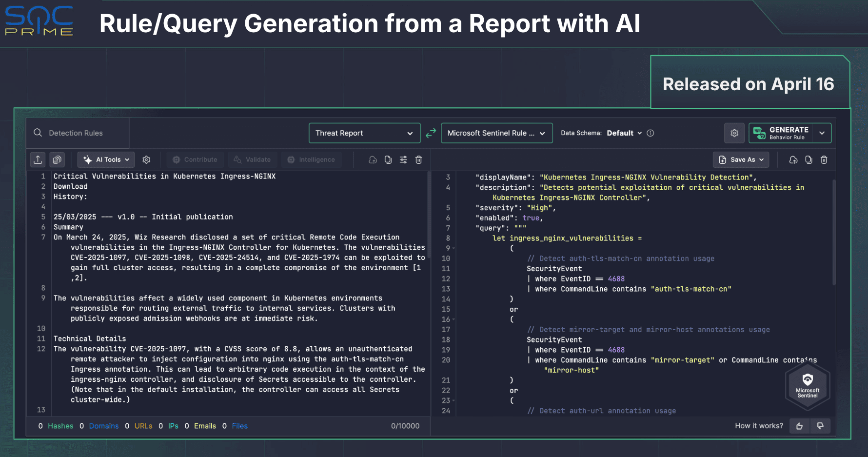Collapse the code block at line 9
Image resolution: width=868 pixels, height=457 pixels.
(454, 248)
